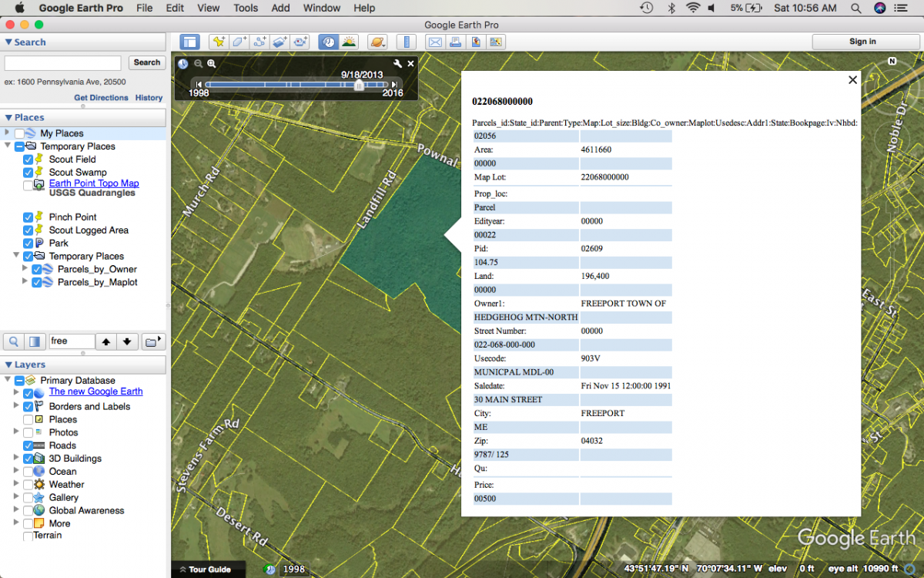924x578 pixels.
Task: Add a placemark with the pushpin tool
Action: [219, 42]
